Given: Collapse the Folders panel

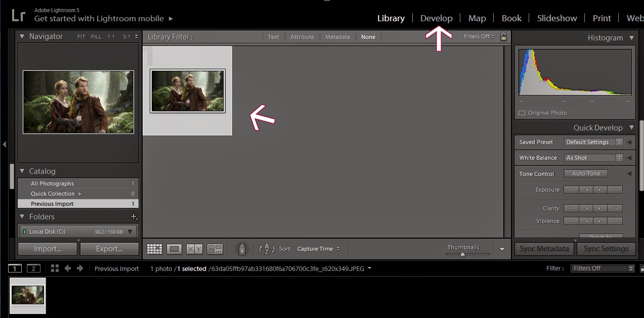Looking at the screenshot, I should [x=22, y=216].
